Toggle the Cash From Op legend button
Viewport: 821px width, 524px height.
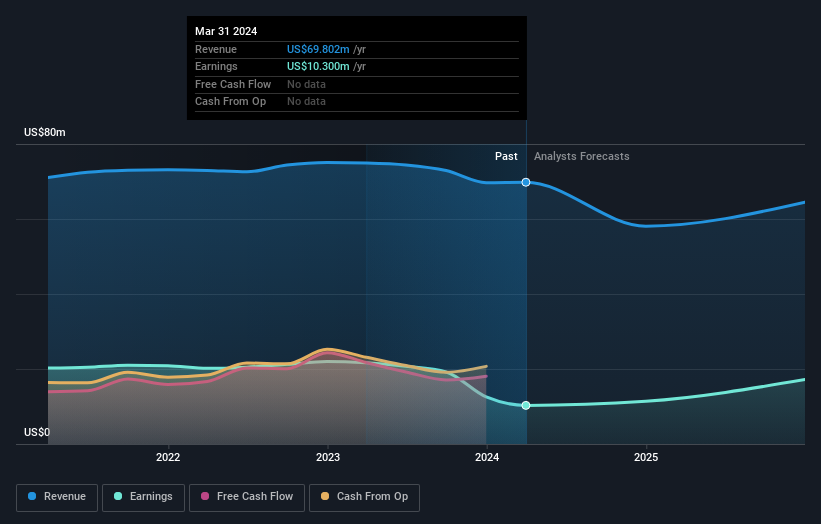coord(364,497)
